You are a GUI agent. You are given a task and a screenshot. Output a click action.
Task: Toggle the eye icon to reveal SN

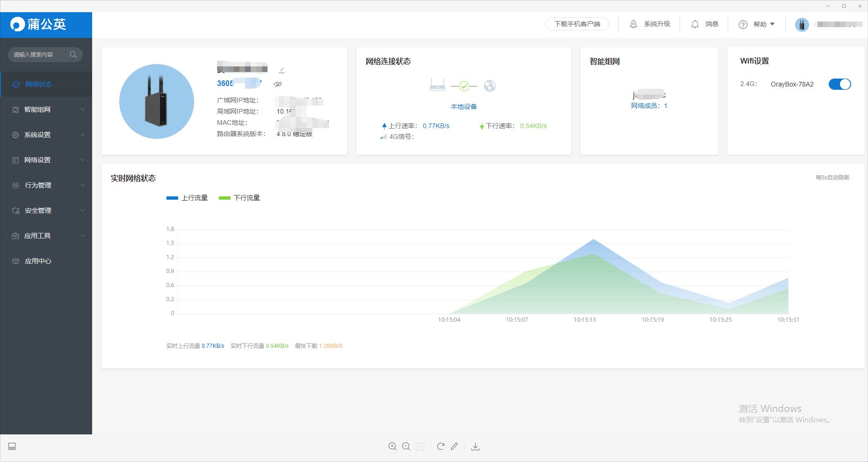[278, 84]
